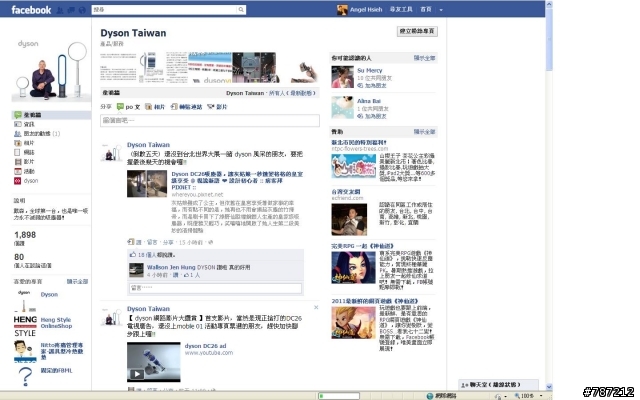Open the first post's link thumbnail
This screenshot has height=400, width=640.
147,184
